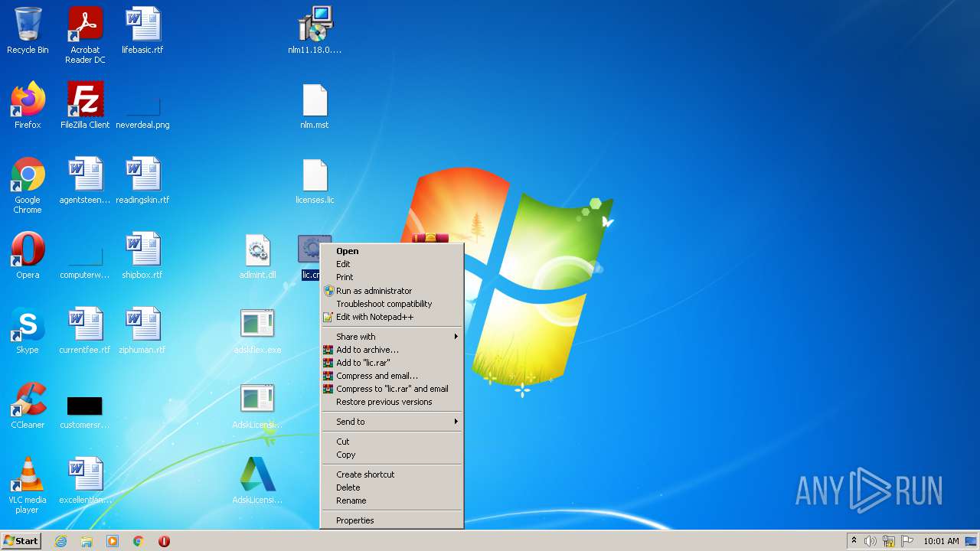Choose Open in the context menu

tap(392, 251)
